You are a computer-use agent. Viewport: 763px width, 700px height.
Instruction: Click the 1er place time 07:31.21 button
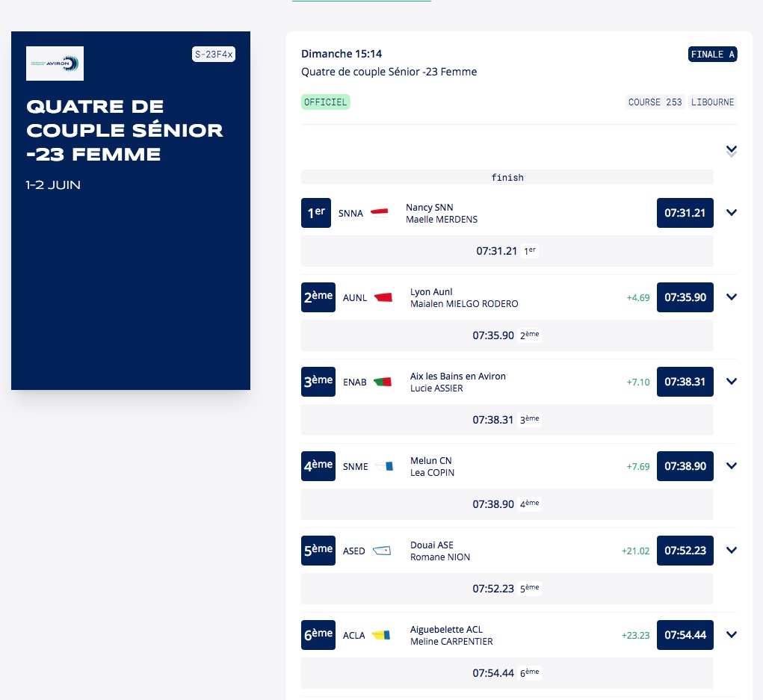coord(685,213)
